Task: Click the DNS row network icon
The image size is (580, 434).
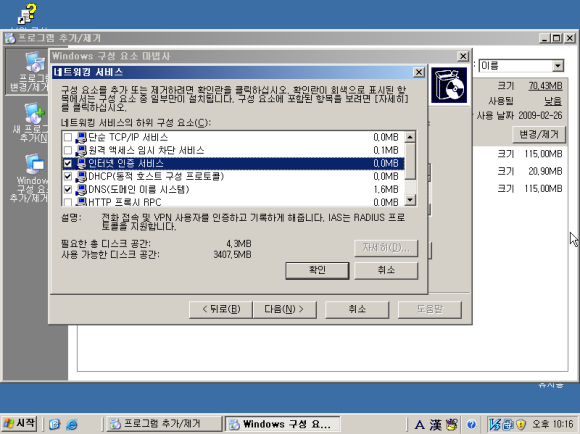Action: pyautogui.click(x=81, y=189)
